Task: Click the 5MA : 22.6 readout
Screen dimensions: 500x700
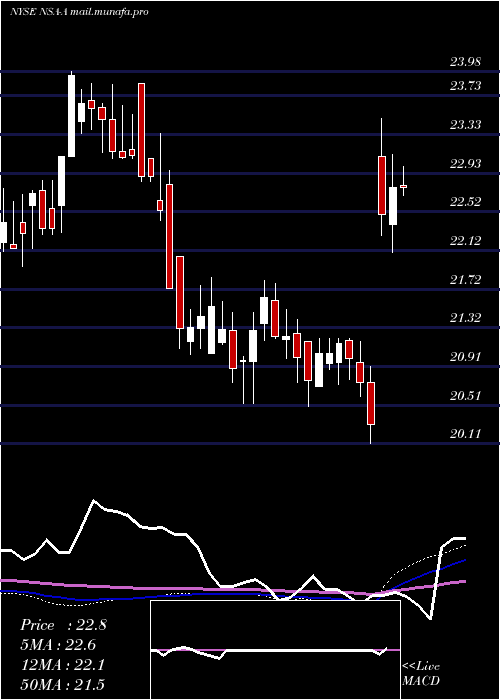Action: coord(58,645)
